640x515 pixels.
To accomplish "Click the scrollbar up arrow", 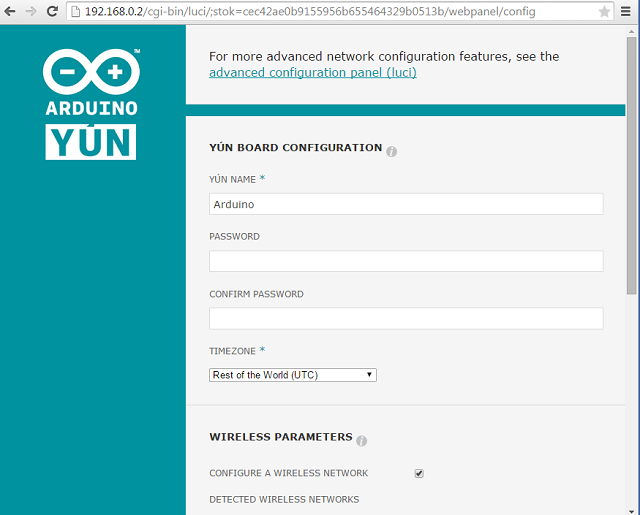I will click(x=631, y=31).
